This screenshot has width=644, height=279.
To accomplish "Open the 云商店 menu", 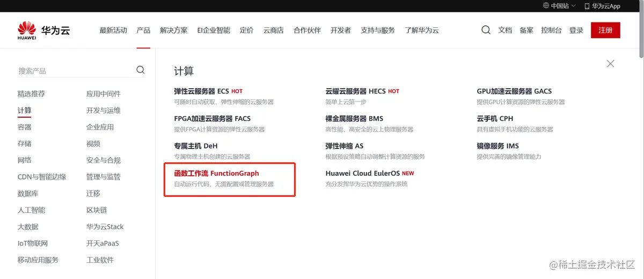I will coord(274,30).
